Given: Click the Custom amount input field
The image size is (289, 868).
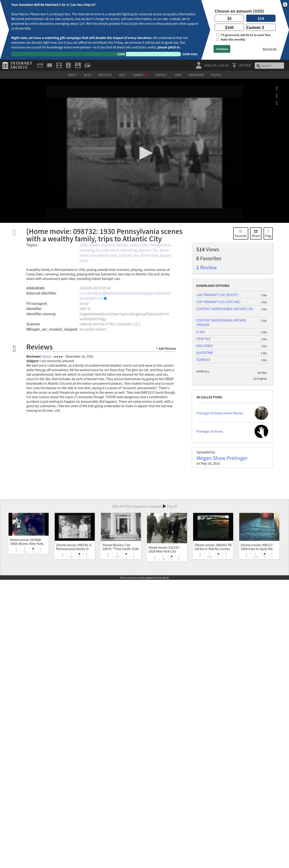Looking at the screenshot, I should coord(270,27).
